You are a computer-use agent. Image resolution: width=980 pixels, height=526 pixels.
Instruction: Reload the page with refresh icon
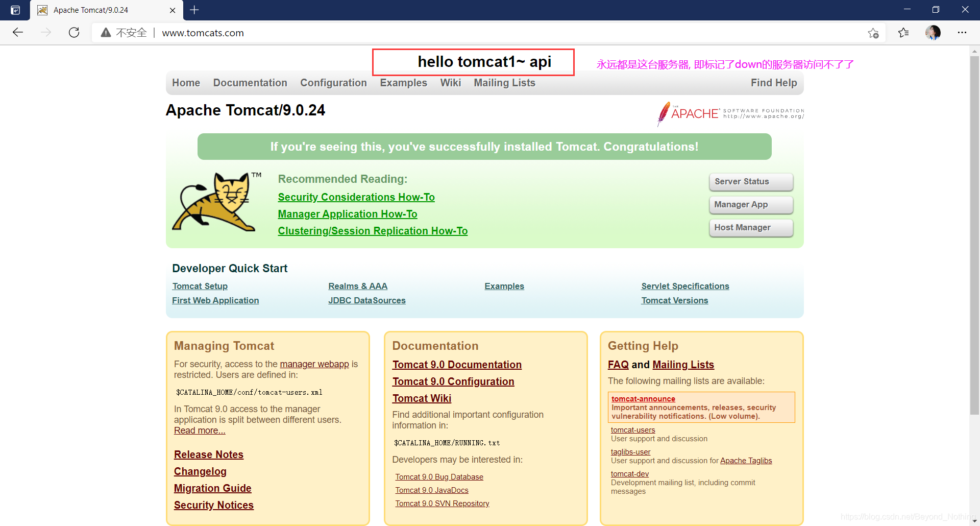point(74,33)
